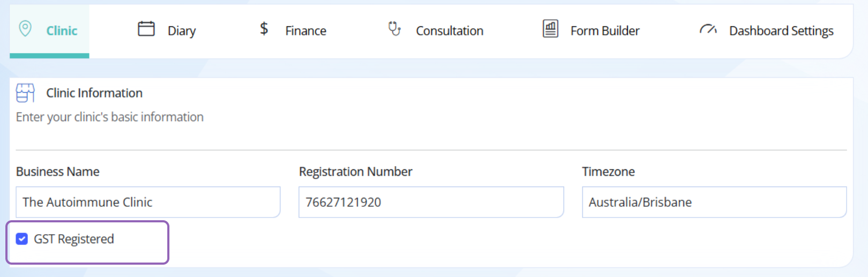Click the stethoscope icon next to Consultation
Screen dimensions: 868x277
point(395,28)
